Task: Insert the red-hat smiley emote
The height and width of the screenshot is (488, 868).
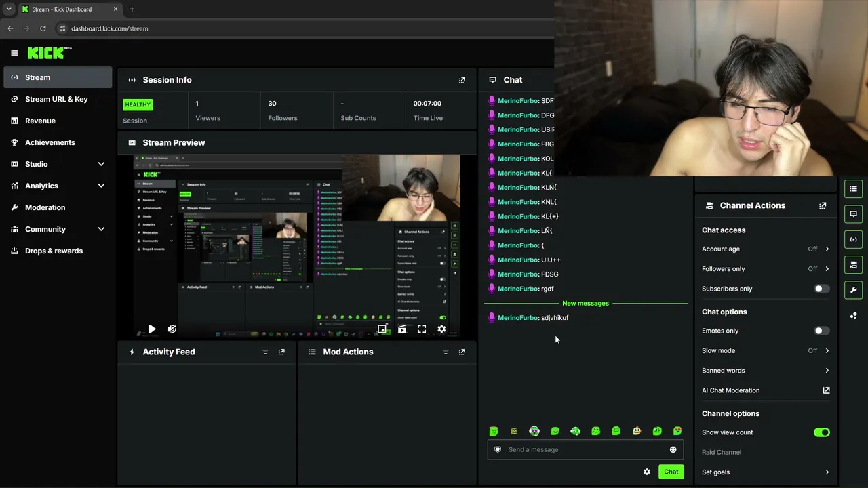Action: [637, 431]
